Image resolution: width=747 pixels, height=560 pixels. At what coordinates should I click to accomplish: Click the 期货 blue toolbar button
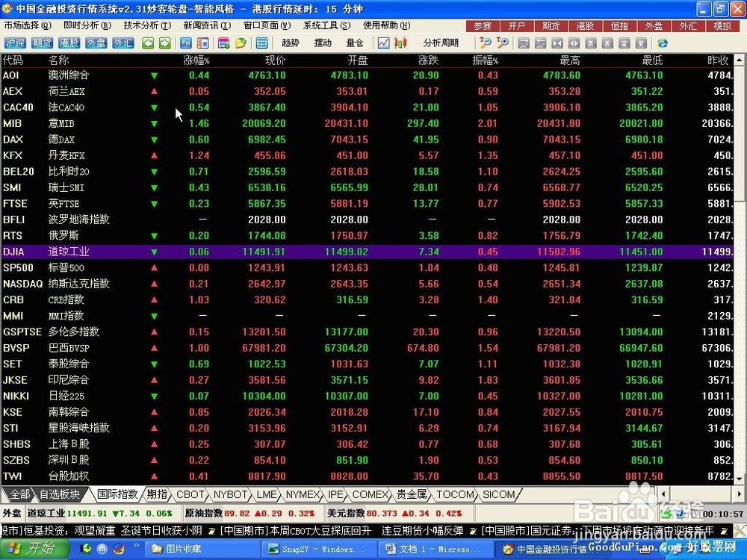[42, 43]
